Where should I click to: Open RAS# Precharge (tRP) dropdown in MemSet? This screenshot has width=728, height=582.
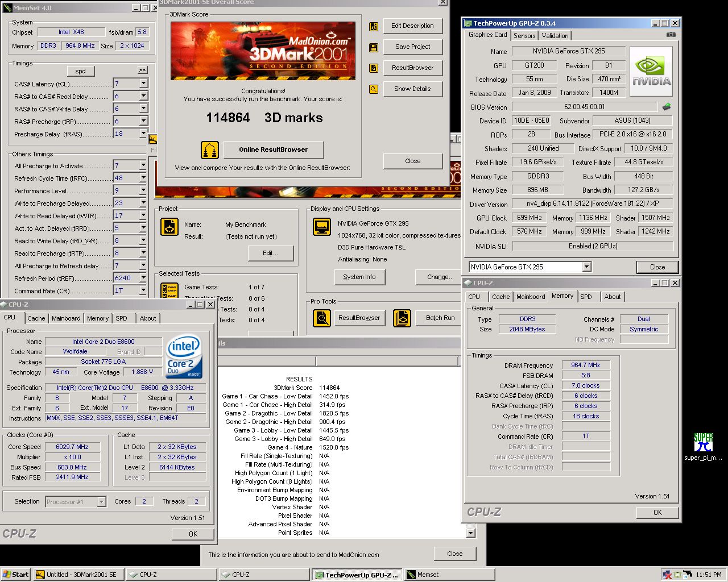pos(143,121)
